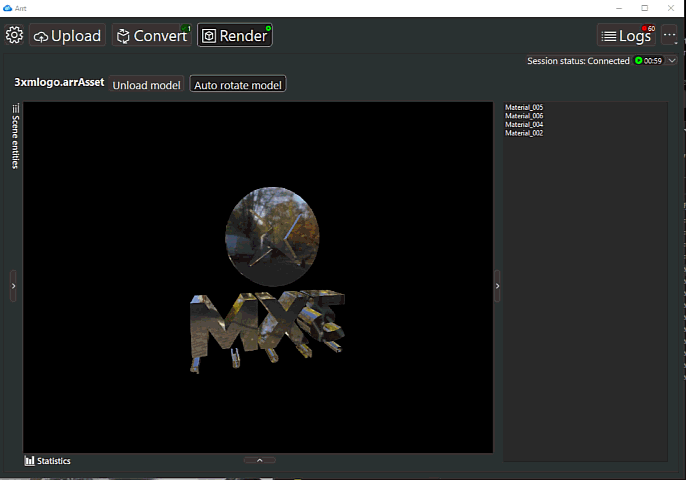Open the settings gear

pos(14,36)
